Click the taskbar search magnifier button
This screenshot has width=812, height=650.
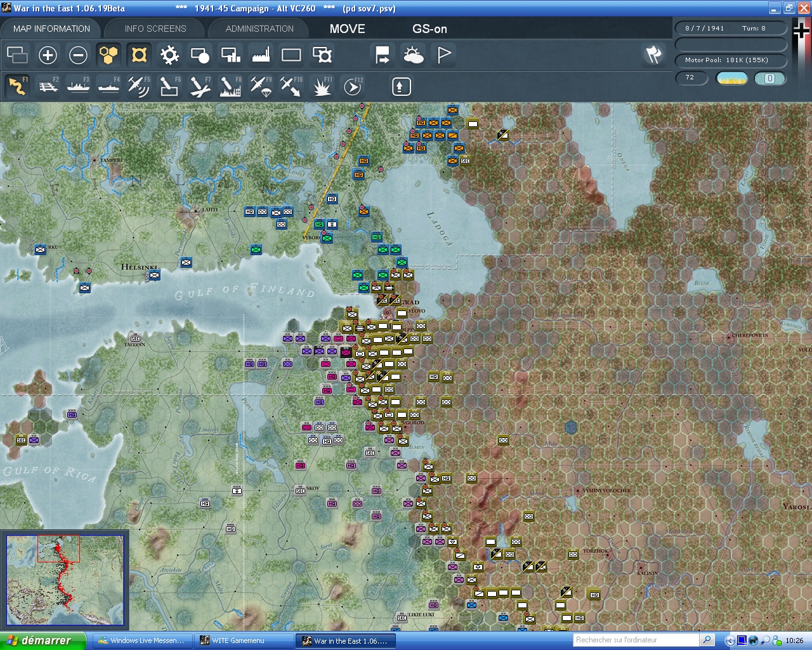point(707,640)
